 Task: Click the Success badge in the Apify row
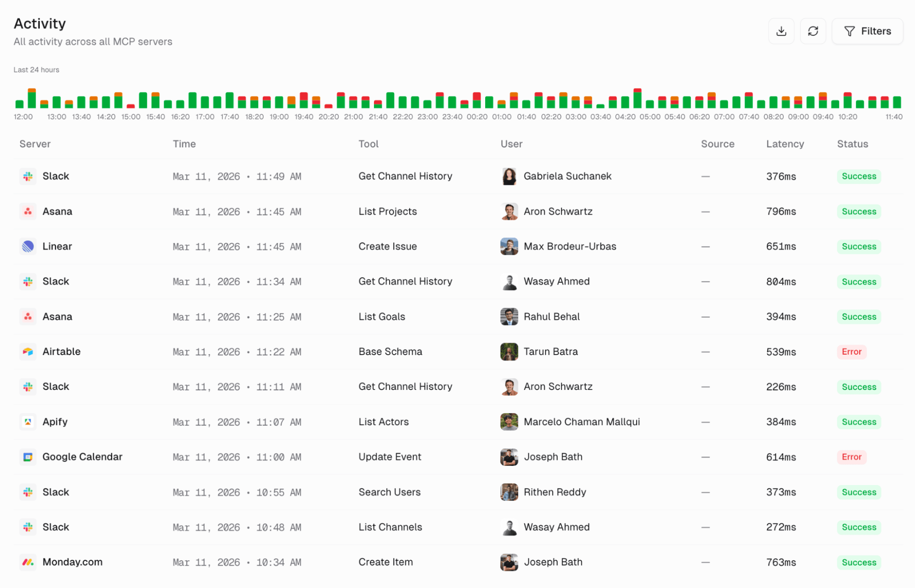click(x=859, y=422)
